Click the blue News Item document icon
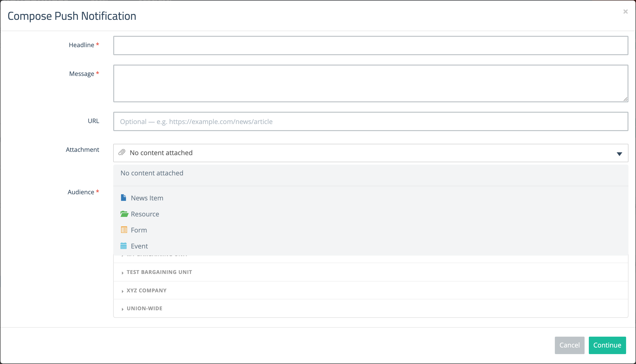The width and height of the screenshot is (636, 364). pos(124,198)
